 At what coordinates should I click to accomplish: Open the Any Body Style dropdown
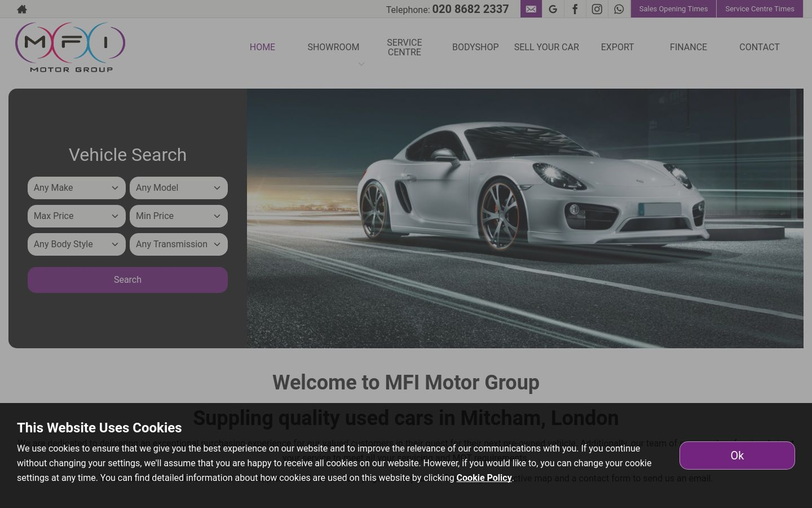tap(77, 244)
